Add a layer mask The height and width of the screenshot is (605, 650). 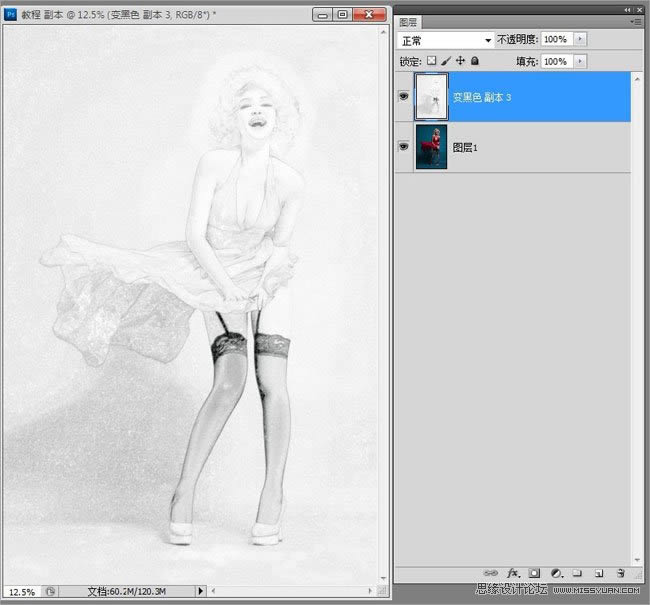(x=534, y=573)
